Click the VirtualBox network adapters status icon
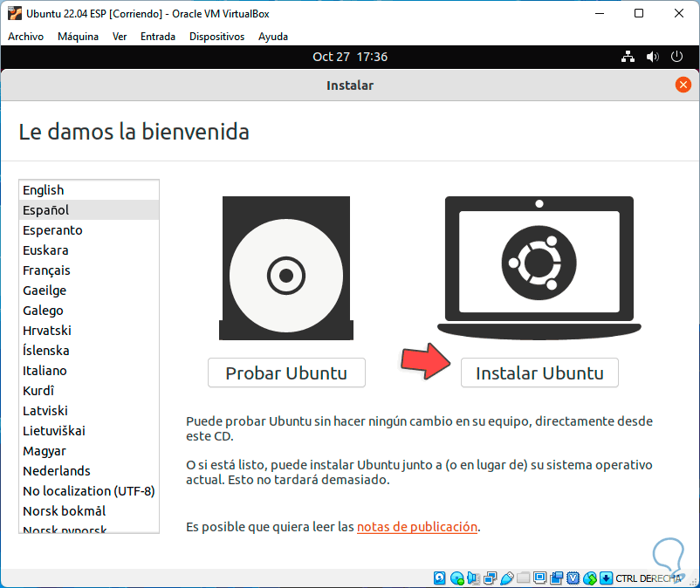 coord(491,578)
